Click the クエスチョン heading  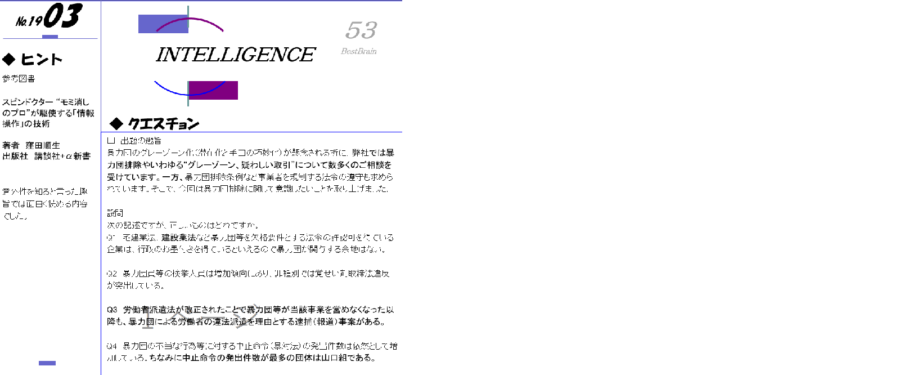164,123
